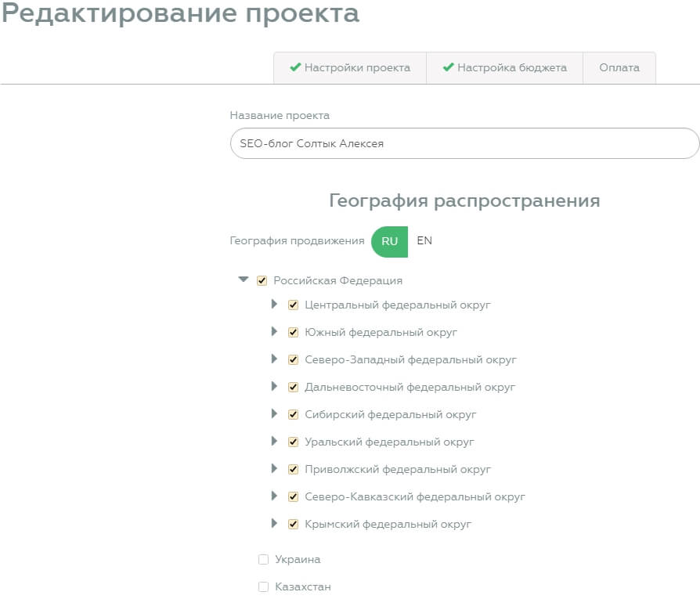The width and height of the screenshot is (700, 599).
Task: Click the Российская Федерация label
Action: [x=338, y=281]
